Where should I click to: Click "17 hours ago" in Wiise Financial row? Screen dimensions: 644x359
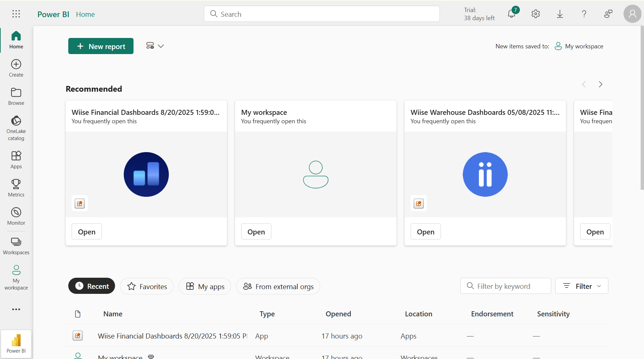click(x=342, y=336)
